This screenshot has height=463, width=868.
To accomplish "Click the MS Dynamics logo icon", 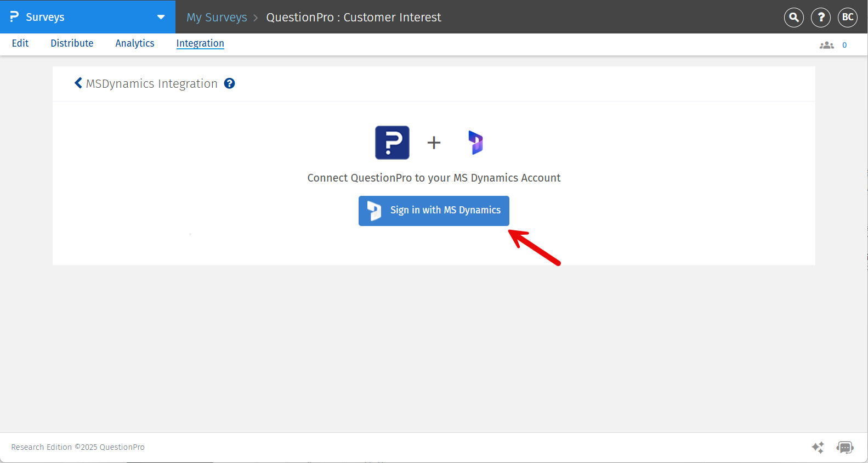I will (475, 143).
